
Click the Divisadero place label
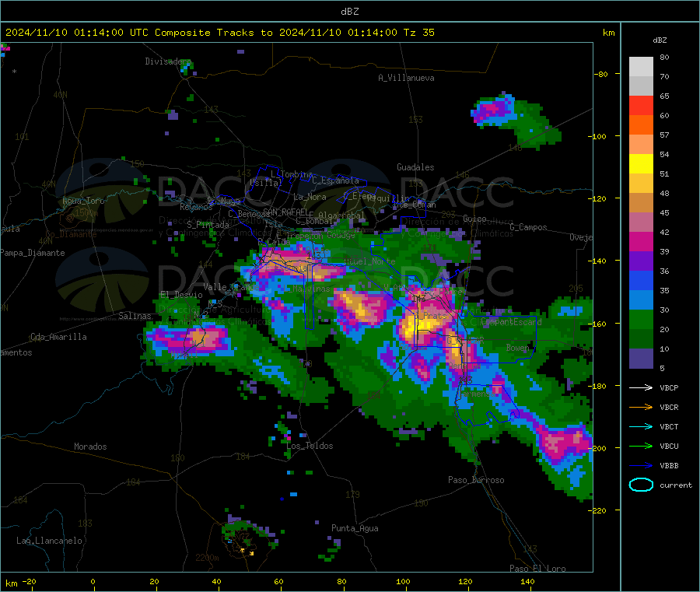pos(168,61)
